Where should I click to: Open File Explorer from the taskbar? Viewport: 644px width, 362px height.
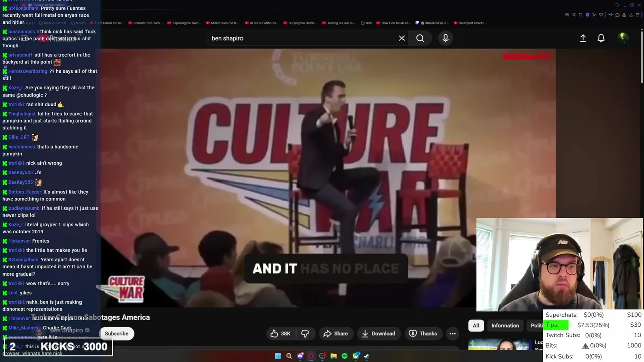[333, 356]
